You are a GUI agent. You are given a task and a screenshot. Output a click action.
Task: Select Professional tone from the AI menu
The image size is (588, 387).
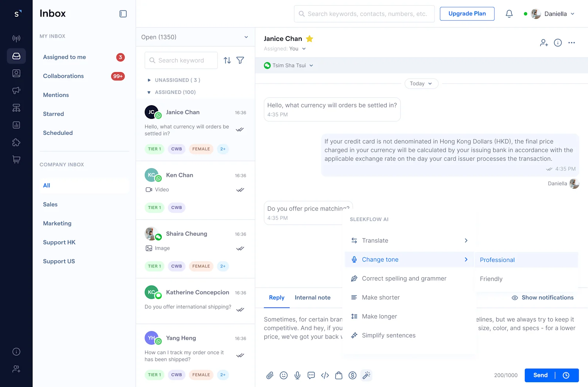(497, 260)
